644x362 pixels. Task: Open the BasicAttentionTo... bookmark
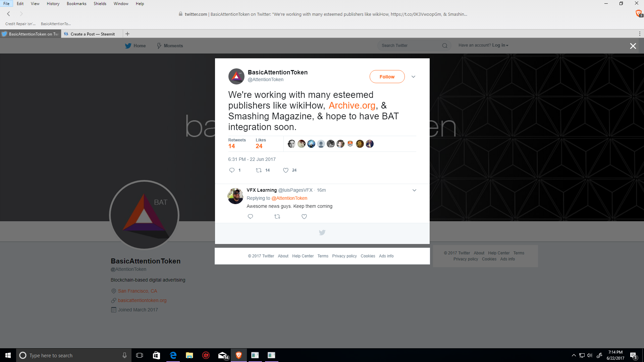click(56, 24)
